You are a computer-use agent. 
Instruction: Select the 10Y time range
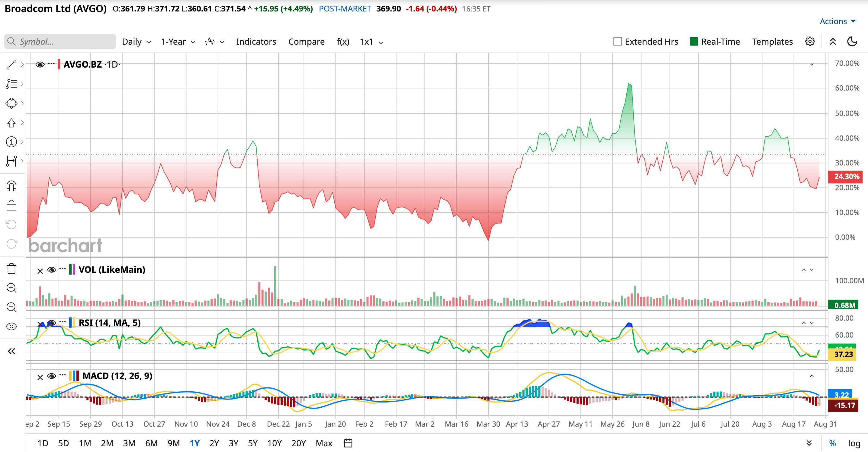tap(274, 443)
